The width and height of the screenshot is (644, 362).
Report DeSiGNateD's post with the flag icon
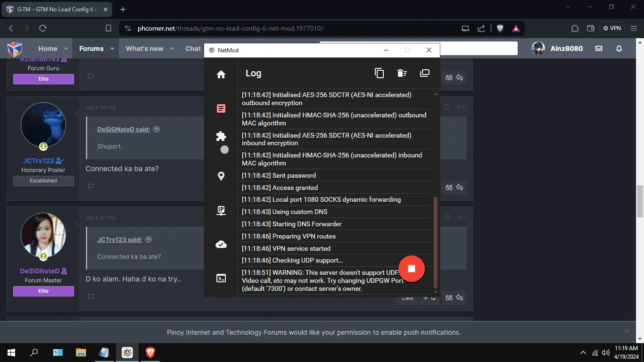tap(91, 296)
